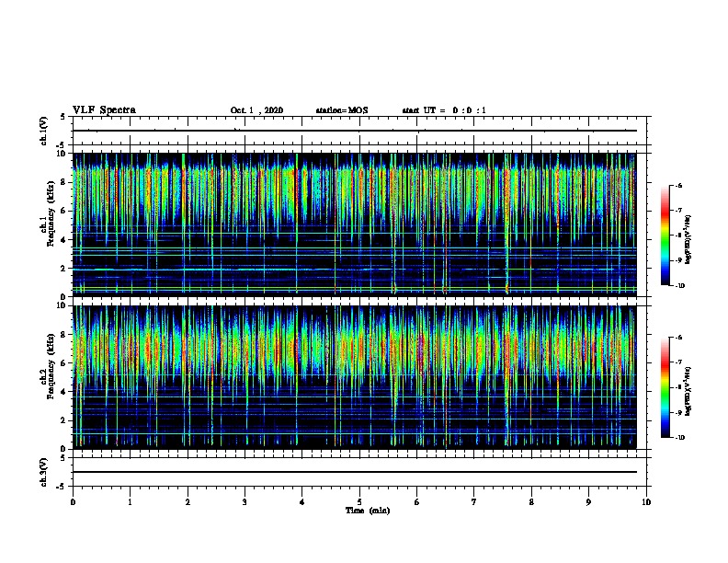Click the ch.1 voltage waveform trace

click(354, 131)
